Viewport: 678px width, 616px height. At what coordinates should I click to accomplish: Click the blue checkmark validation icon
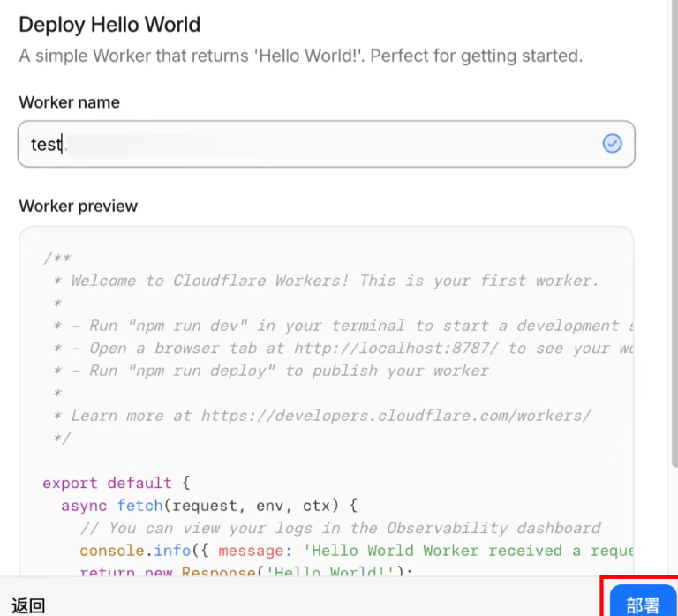(612, 144)
